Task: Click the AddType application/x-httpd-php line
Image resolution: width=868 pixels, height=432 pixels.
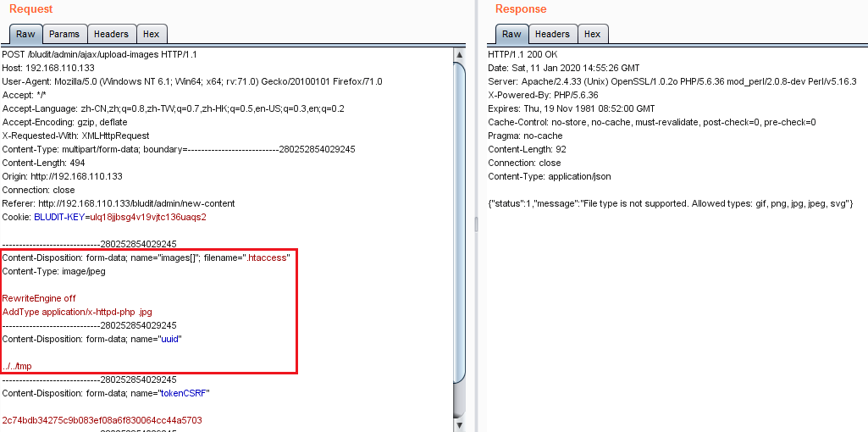Action: [77, 312]
